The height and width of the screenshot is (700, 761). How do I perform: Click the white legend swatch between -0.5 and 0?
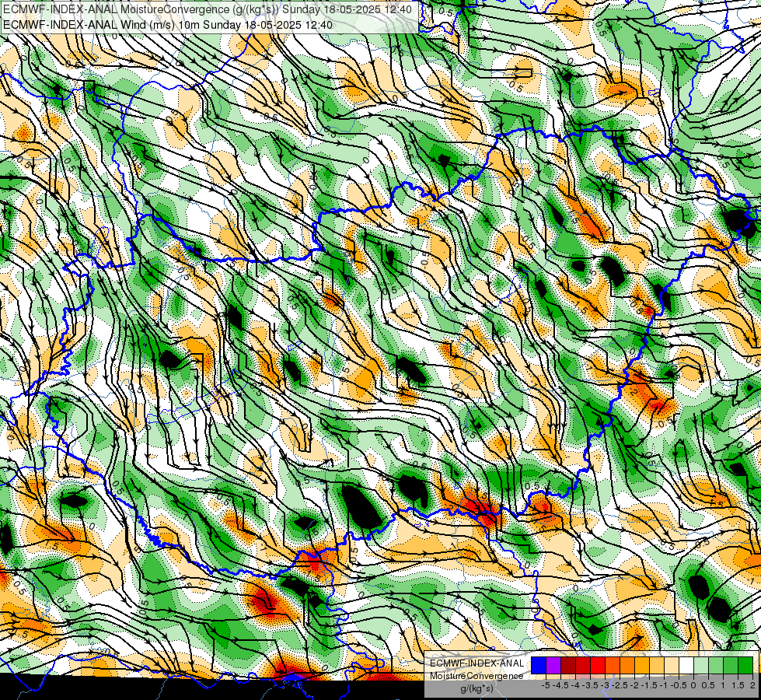(686, 665)
